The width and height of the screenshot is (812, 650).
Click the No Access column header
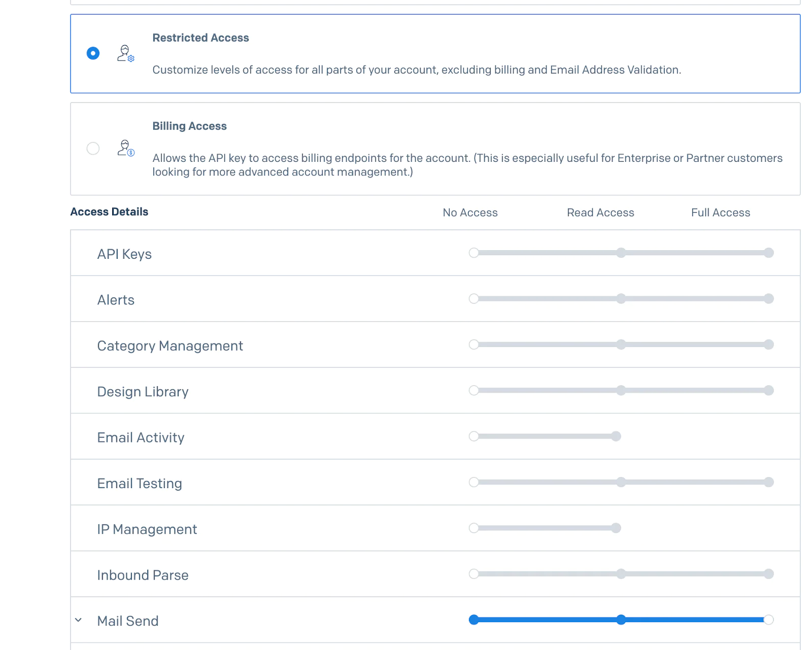470,213
